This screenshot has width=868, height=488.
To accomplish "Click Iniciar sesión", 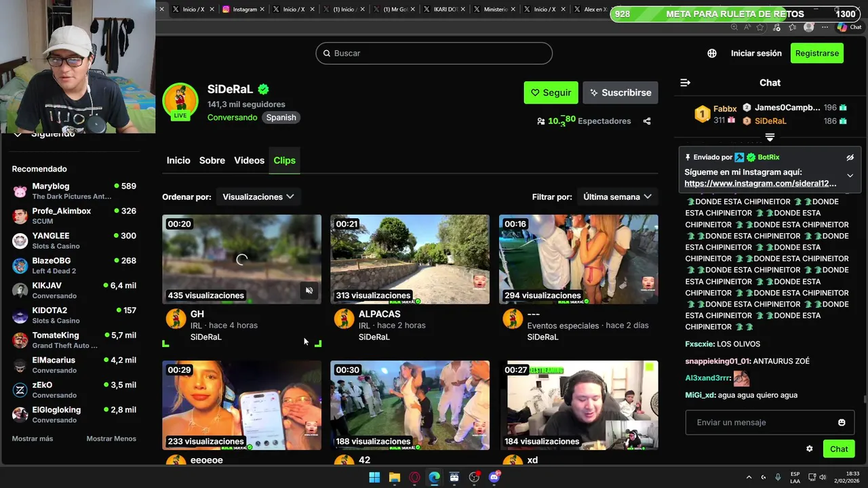I will [x=756, y=54].
